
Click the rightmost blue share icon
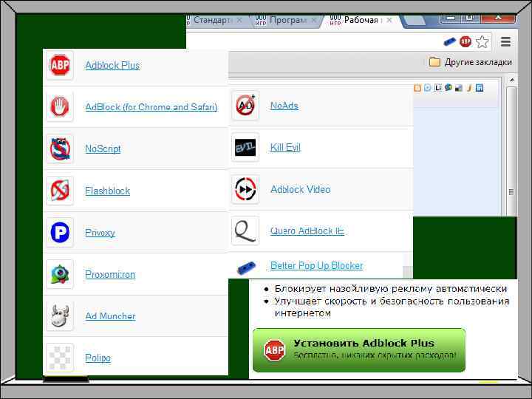(480, 88)
